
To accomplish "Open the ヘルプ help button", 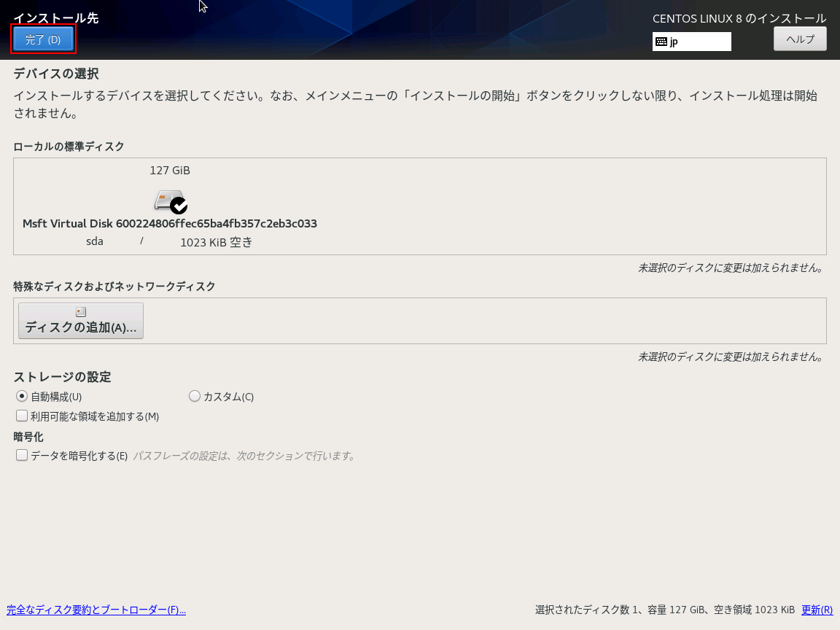I will [x=800, y=39].
